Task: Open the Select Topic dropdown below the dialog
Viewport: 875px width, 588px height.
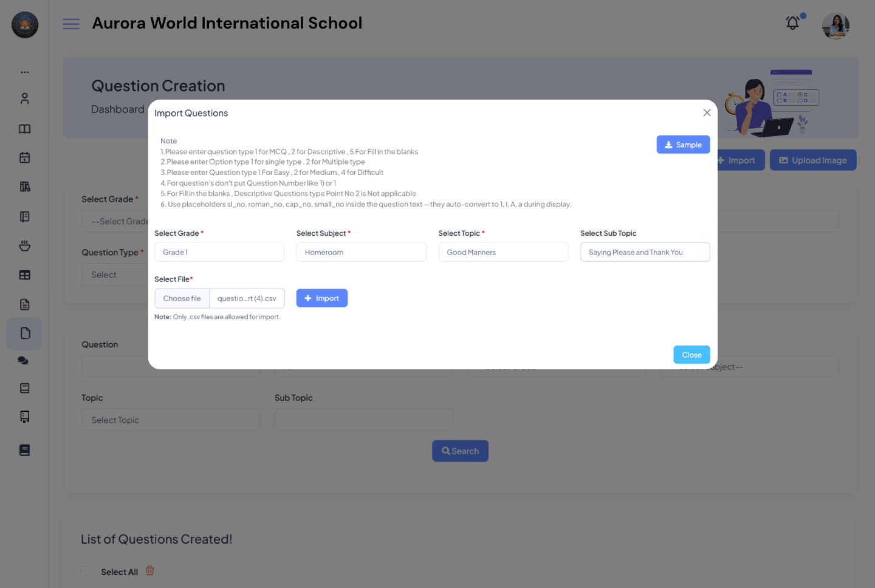Action: pos(171,419)
